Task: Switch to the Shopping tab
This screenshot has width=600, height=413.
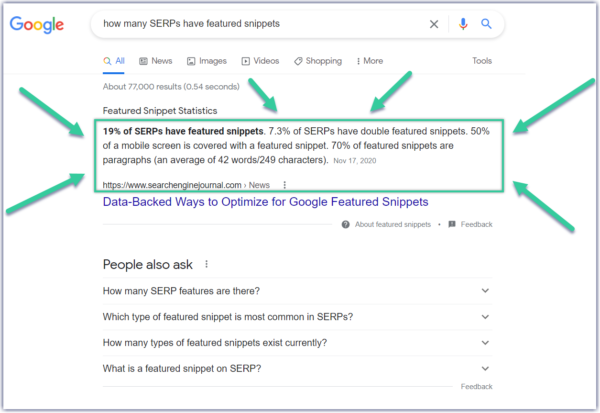Action: coord(318,61)
